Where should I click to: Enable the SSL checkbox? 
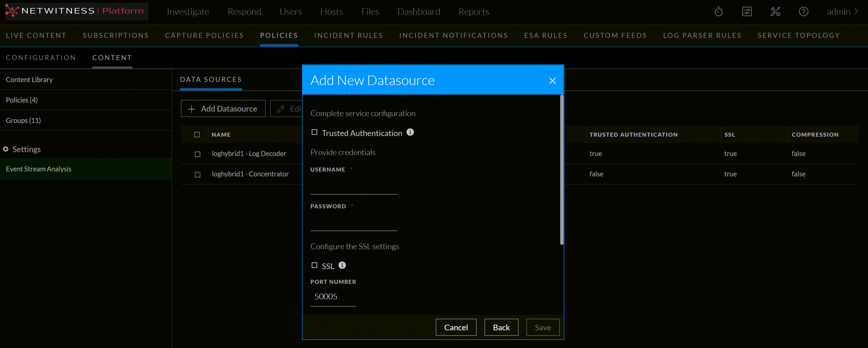point(314,265)
